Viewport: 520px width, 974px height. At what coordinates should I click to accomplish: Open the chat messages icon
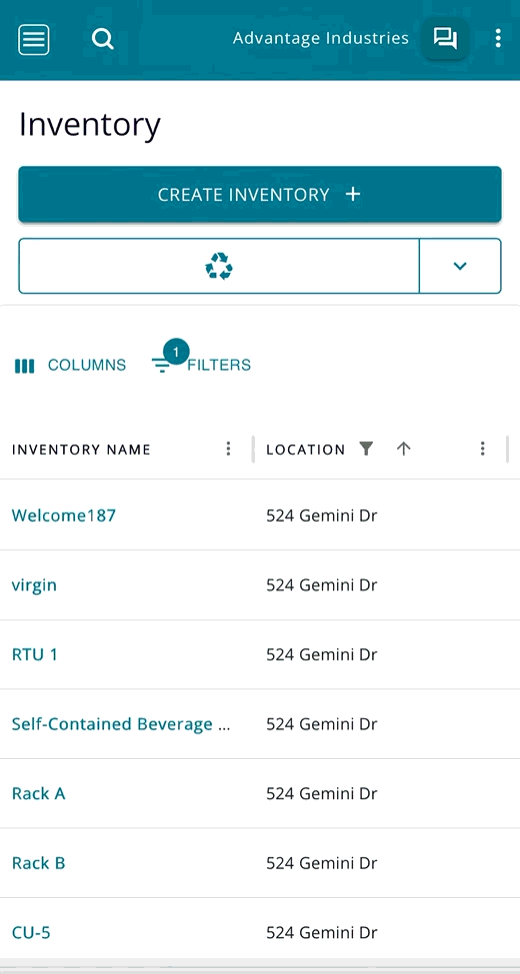click(445, 39)
